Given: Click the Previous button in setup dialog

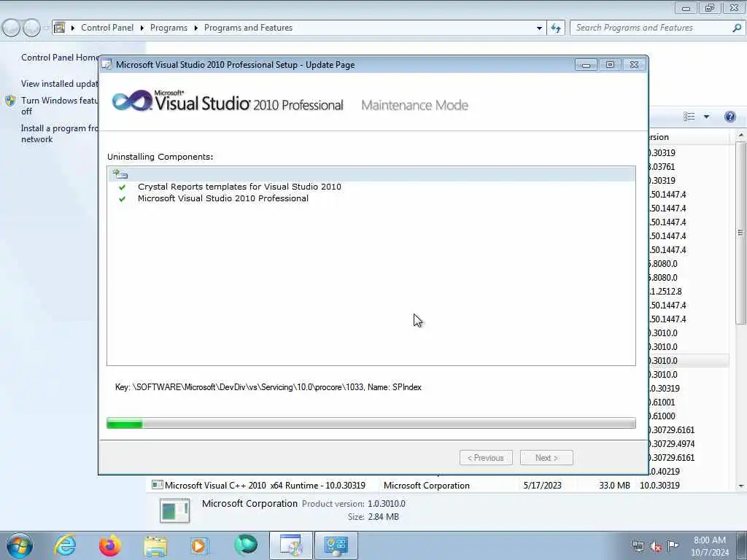Looking at the screenshot, I should point(486,458).
